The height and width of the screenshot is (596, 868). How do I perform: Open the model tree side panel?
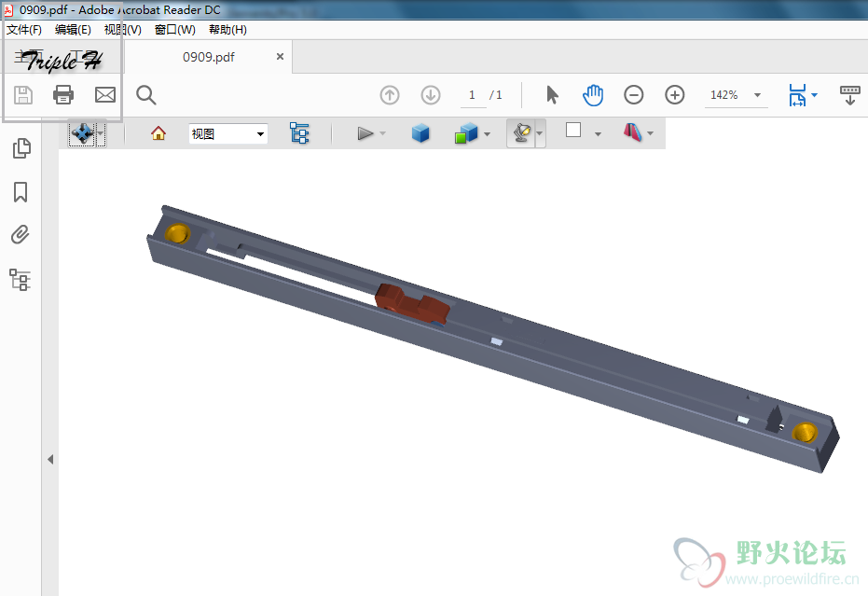click(21, 280)
